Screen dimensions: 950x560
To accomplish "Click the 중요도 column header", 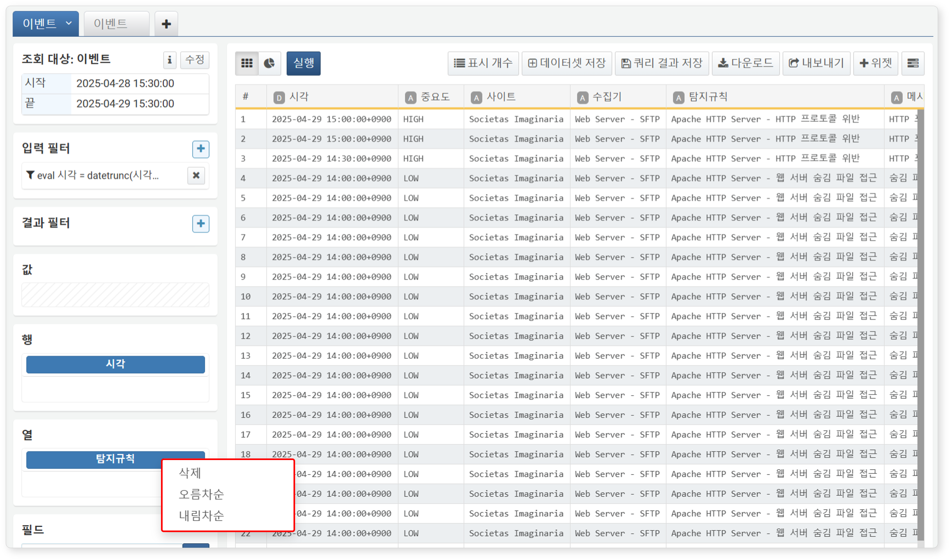I will click(x=431, y=97).
